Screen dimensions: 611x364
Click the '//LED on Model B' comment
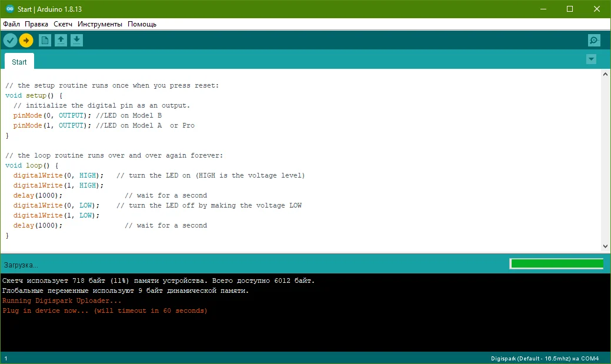[x=129, y=115]
